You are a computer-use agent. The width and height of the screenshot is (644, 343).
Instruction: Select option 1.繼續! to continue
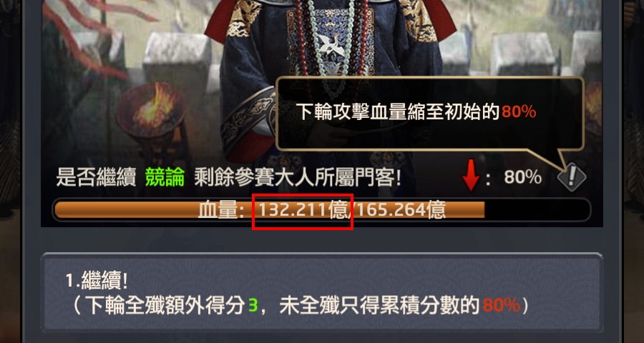point(322,292)
